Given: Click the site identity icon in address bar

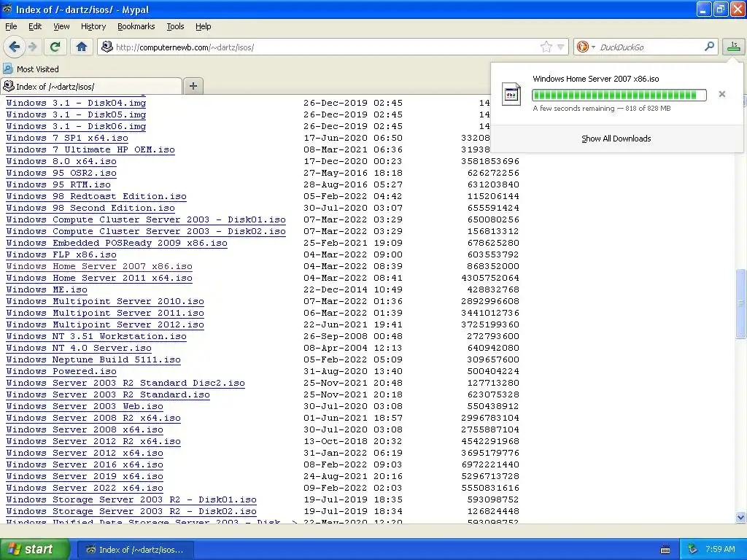Looking at the screenshot, I should tap(107, 47).
